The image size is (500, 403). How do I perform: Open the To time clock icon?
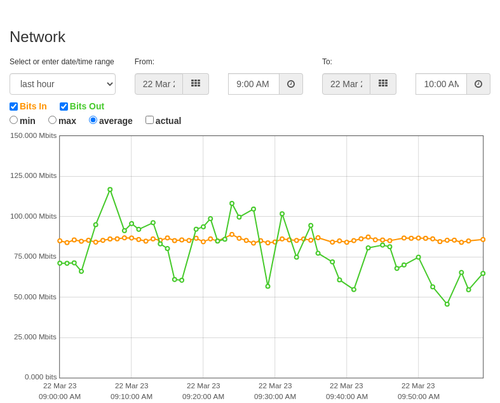point(478,84)
